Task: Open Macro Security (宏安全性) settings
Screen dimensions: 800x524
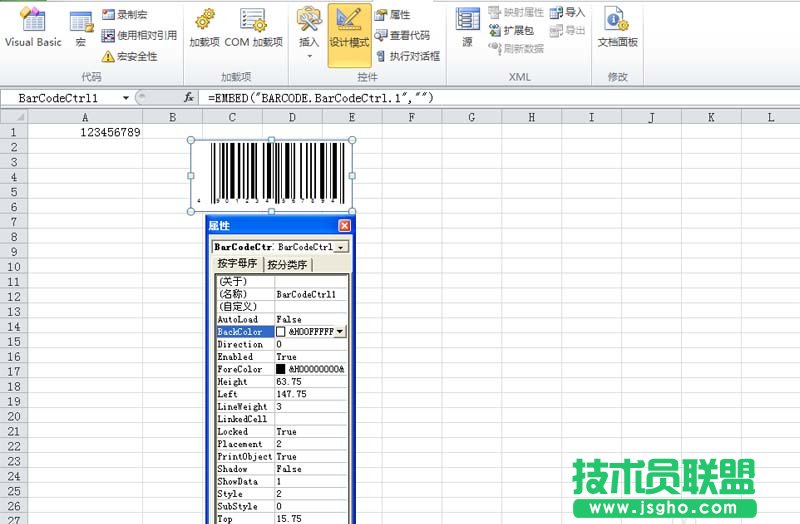Action: pyautogui.click(x=129, y=56)
